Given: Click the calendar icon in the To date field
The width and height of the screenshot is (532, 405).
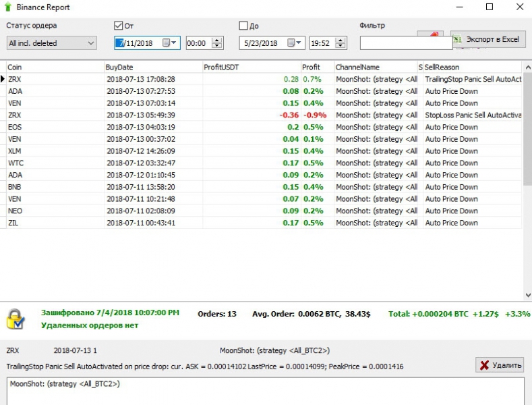Looking at the screenshot, I should coord(291,43).
